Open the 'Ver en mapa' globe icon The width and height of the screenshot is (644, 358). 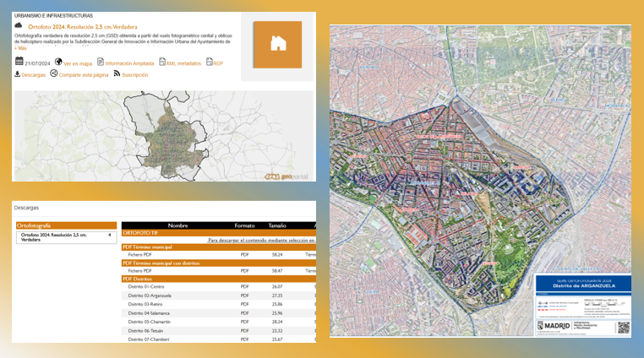[x=58, y=62]
